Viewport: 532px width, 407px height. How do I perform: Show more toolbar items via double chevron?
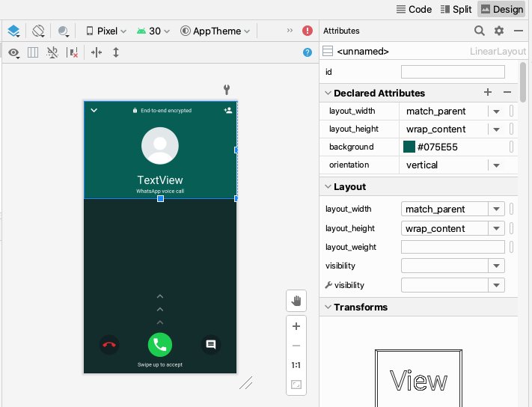click(x=290, y=31)
